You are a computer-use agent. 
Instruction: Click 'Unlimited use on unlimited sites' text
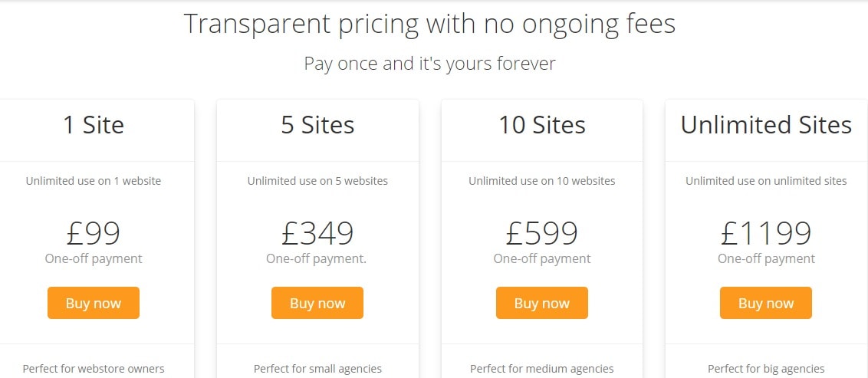click(766, 181)
